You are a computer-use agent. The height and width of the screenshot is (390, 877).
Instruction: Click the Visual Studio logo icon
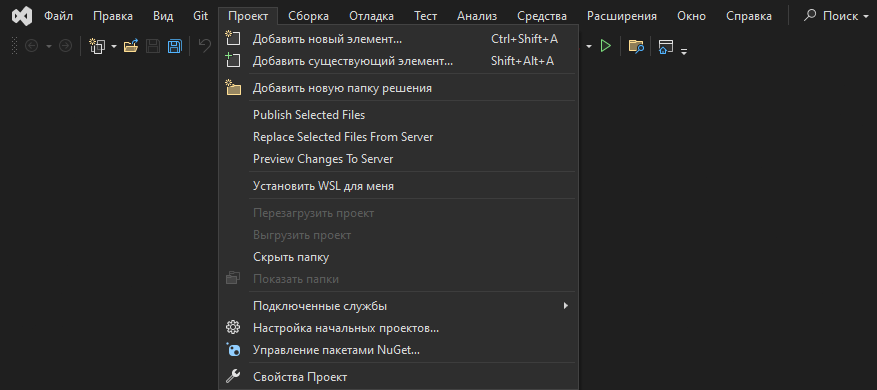pos(22,16)
